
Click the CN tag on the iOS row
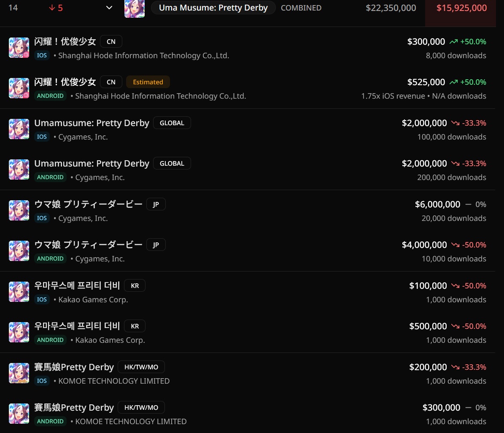click(111, 41)
